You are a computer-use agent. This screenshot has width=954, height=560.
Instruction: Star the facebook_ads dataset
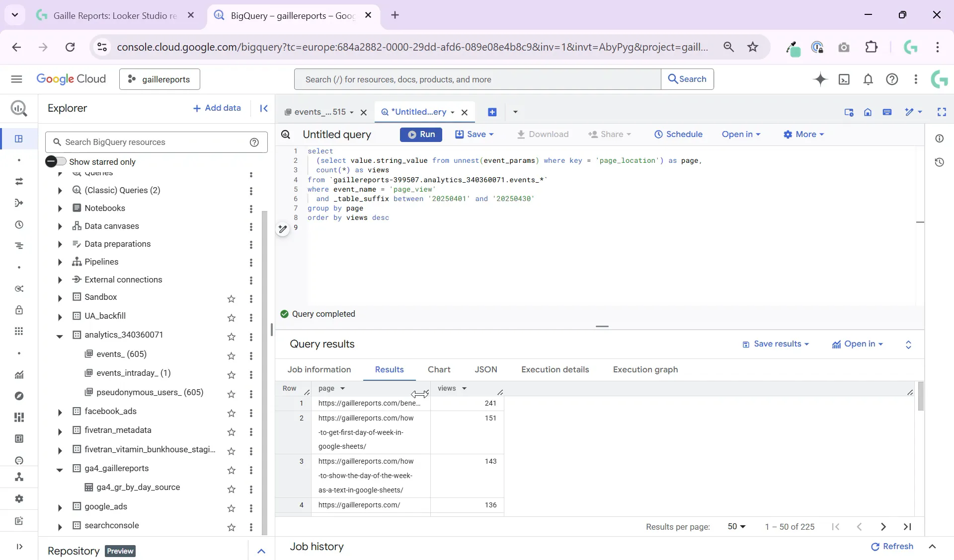pyautogui.click(x=232, y=413)
